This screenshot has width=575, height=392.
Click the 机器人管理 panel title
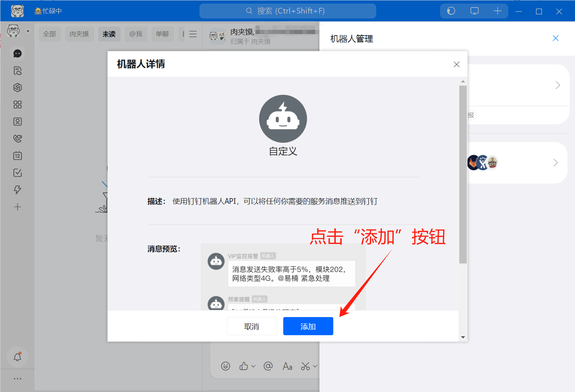coord(352,39)
